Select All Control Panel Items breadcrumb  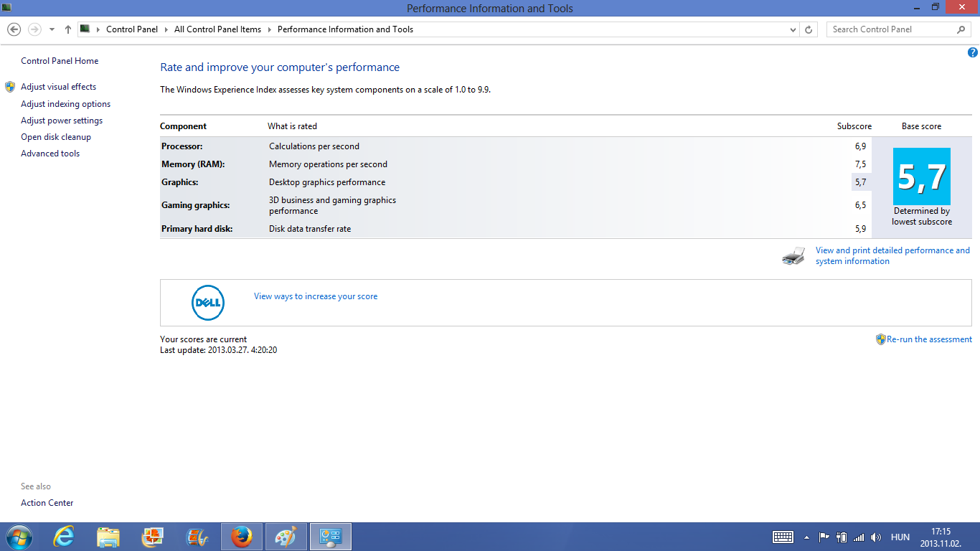[217, 29]
